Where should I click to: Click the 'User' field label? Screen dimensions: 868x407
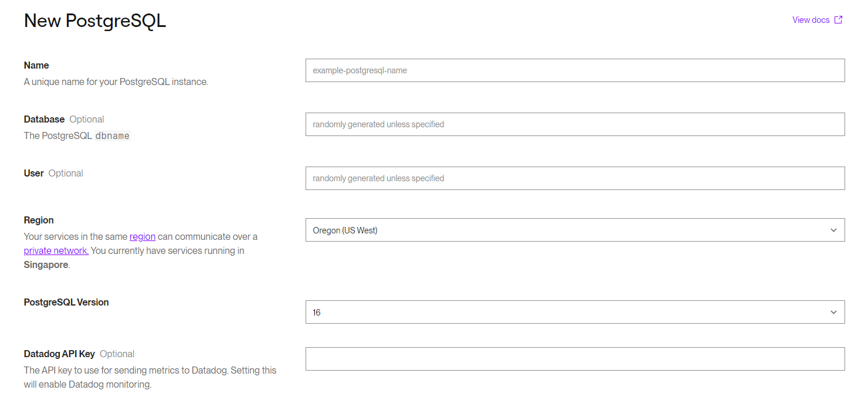34,174
